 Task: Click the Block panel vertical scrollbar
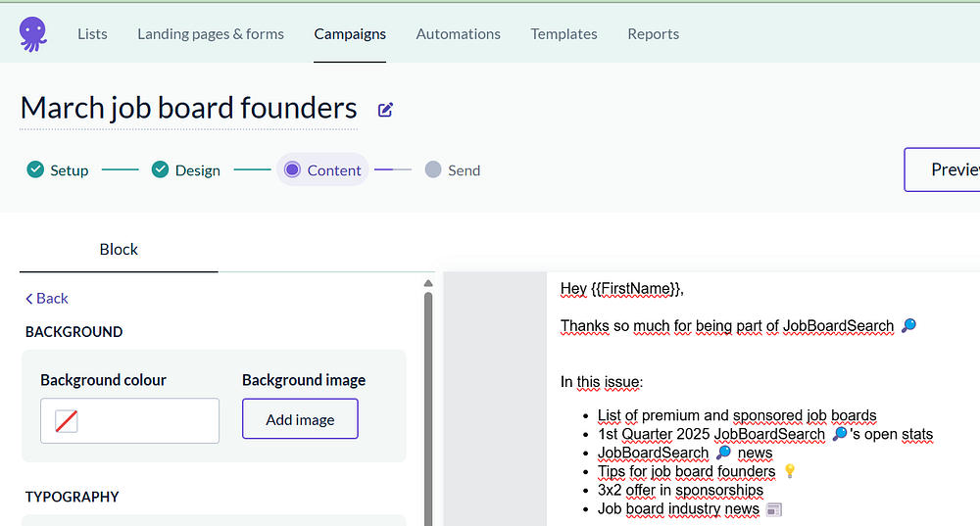pyautogui.click(x=427, y=411)
